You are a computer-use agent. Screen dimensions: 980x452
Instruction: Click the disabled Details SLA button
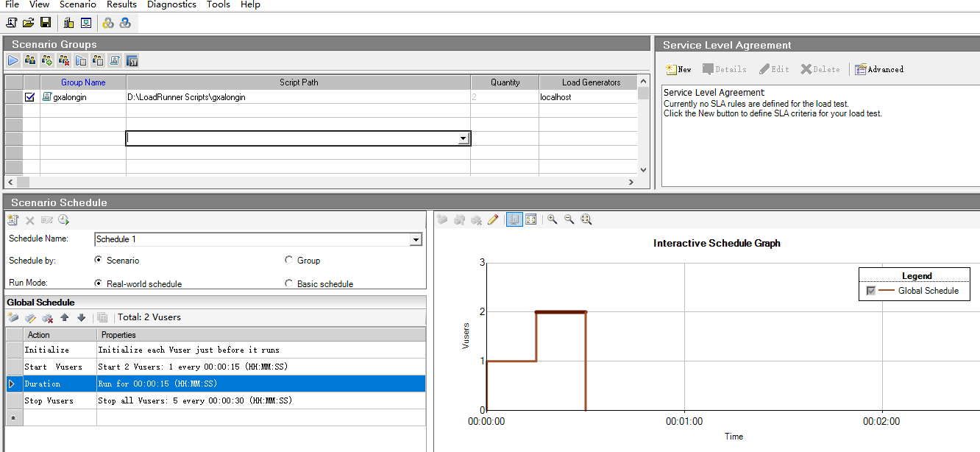coord(725,69)
